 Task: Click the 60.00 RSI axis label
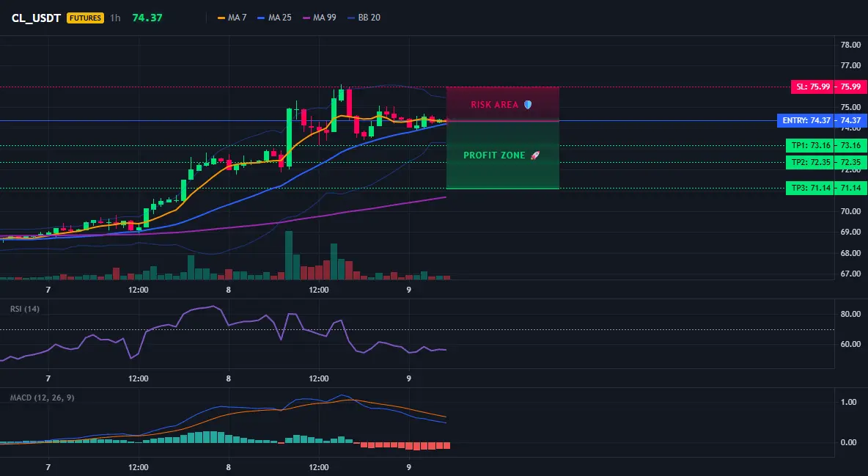click(x=850, y=344)
